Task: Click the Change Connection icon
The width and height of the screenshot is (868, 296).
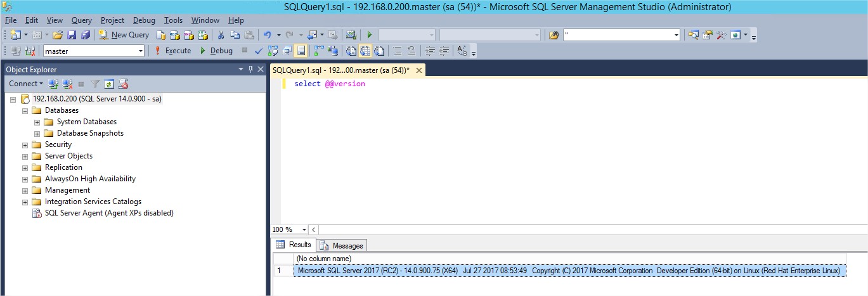Action: 30,51
